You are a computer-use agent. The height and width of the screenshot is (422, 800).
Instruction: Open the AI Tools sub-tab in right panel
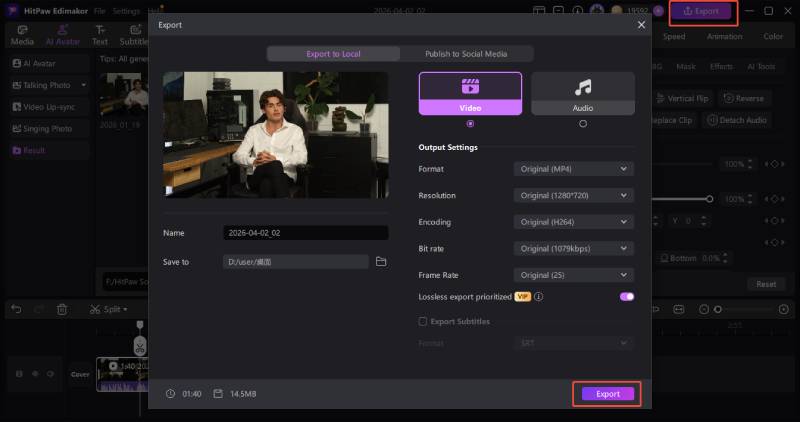point(761,66)
